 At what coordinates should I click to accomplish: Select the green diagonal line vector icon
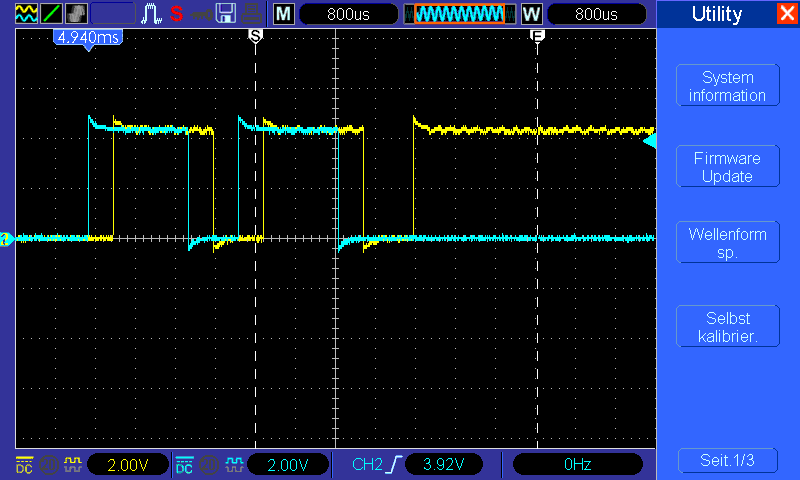pyautogui.click(x=52, y=13)
